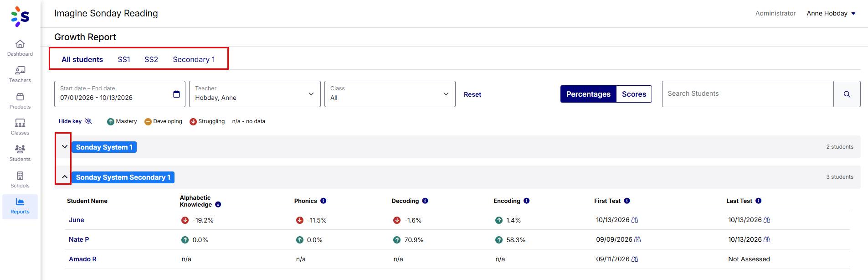Open Nate P's first test report icon
The image size is (868, 280).
coord(637,239)
